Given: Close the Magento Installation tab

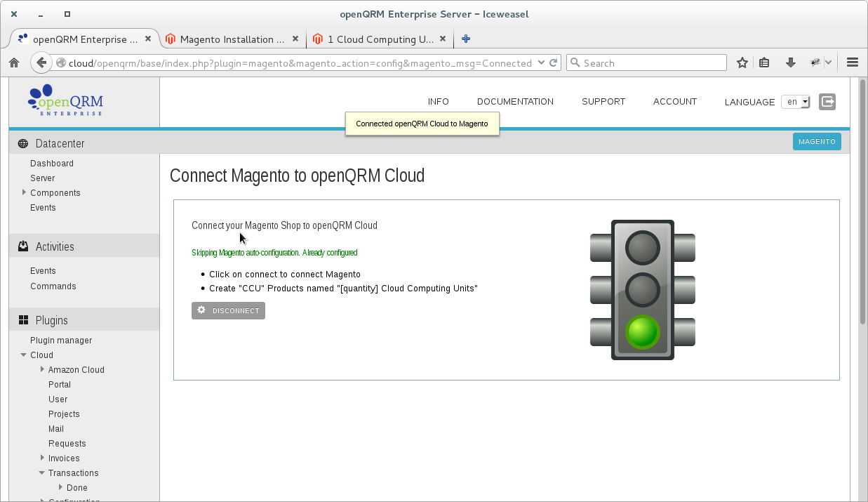Looking at the screenshot, I should click(x=295, y=39).
